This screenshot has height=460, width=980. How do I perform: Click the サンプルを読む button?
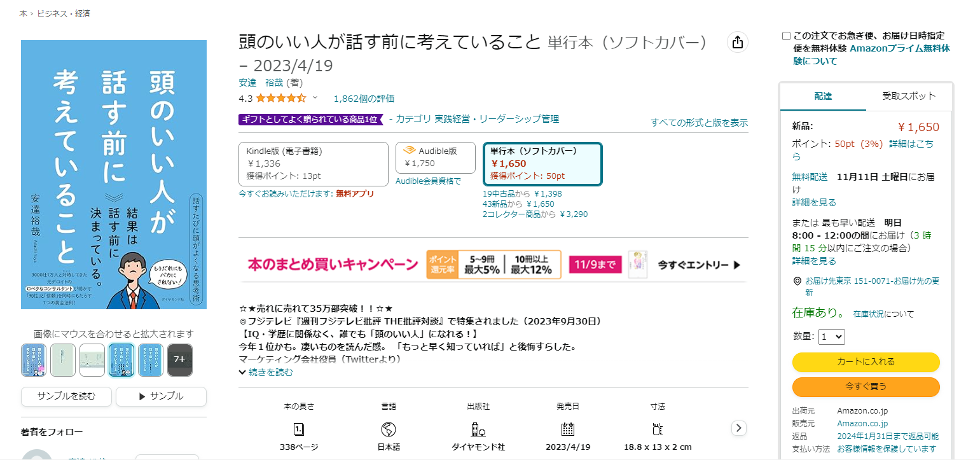(66, 396)
